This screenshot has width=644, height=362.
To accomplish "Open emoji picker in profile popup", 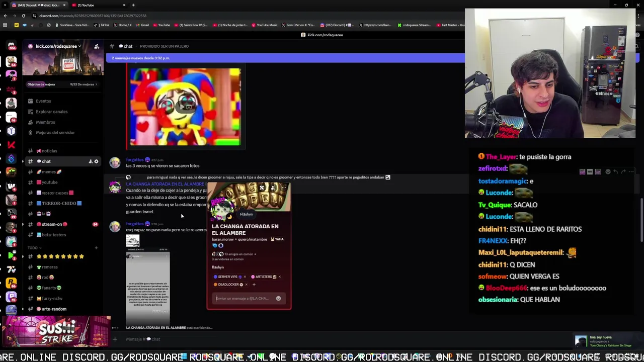I will point(278,299).
